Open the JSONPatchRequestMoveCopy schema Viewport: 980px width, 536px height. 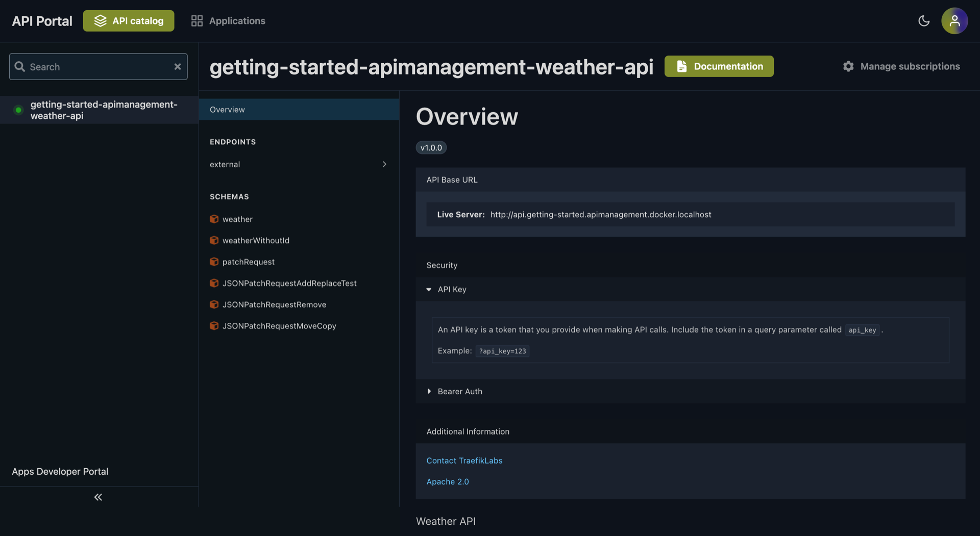click(x=279, y=326)
